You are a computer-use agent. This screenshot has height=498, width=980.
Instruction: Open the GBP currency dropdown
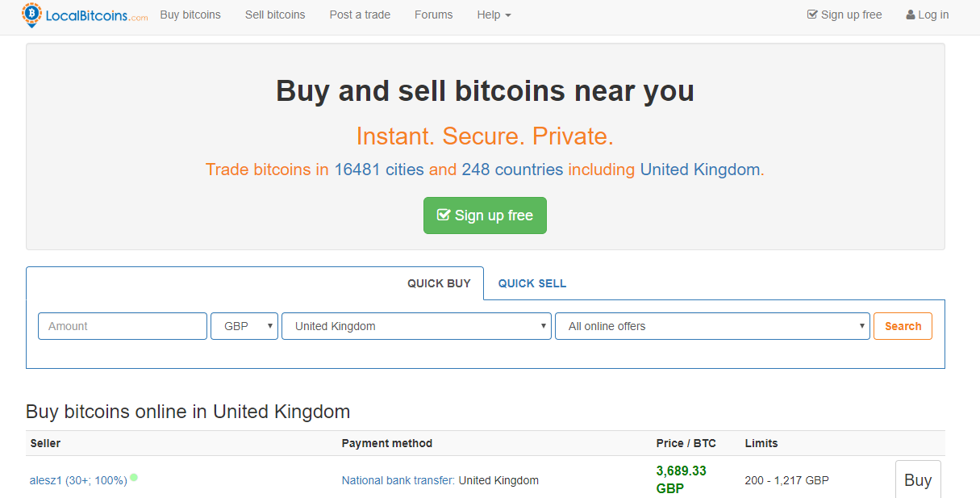point(244,326)
